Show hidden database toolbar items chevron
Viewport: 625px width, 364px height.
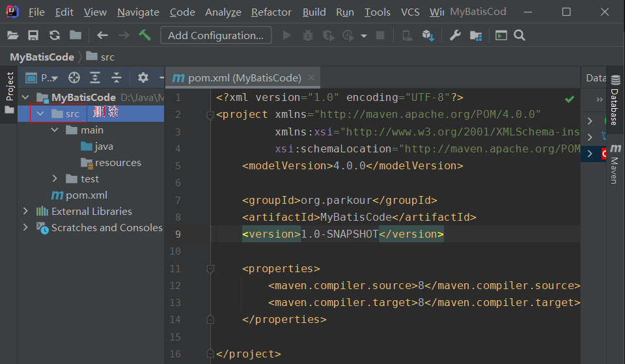599,99
